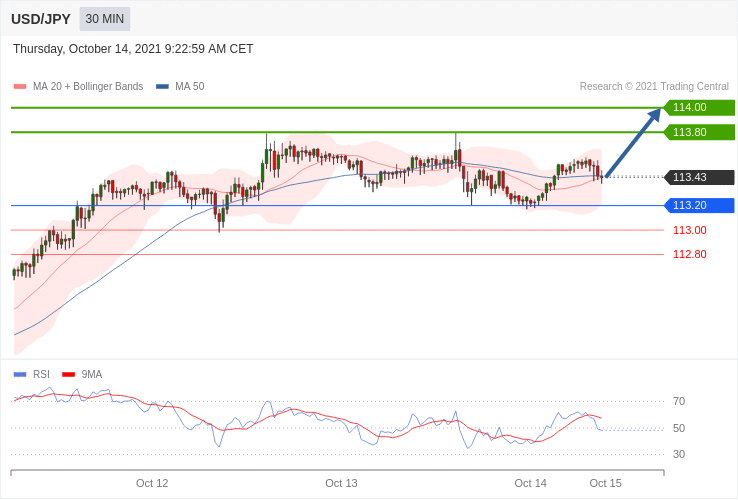Click the RSI legend swatch
The image size is (738, 500).
coord(20,375)
